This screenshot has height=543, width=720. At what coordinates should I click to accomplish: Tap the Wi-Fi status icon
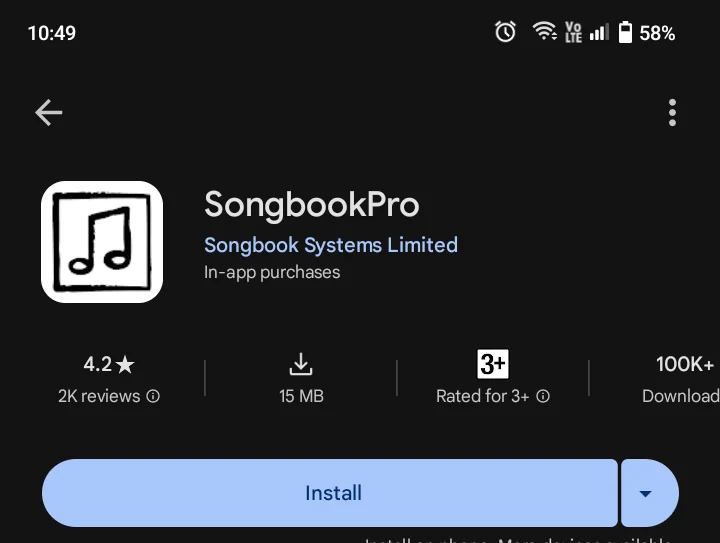tap(545, 32)
